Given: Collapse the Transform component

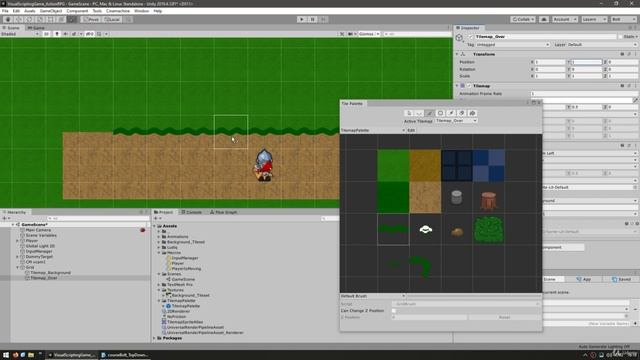Looking at the screenshot, I should click(457, 54).
